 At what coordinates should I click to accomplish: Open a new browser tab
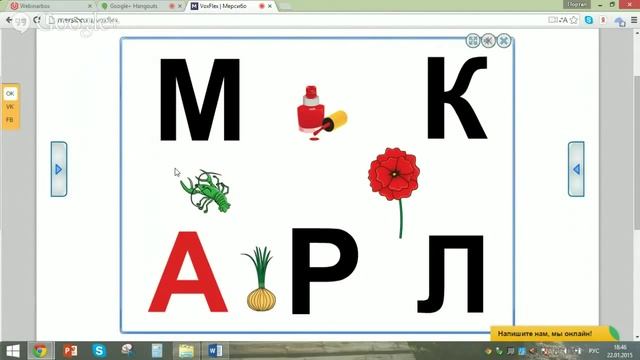285,6
